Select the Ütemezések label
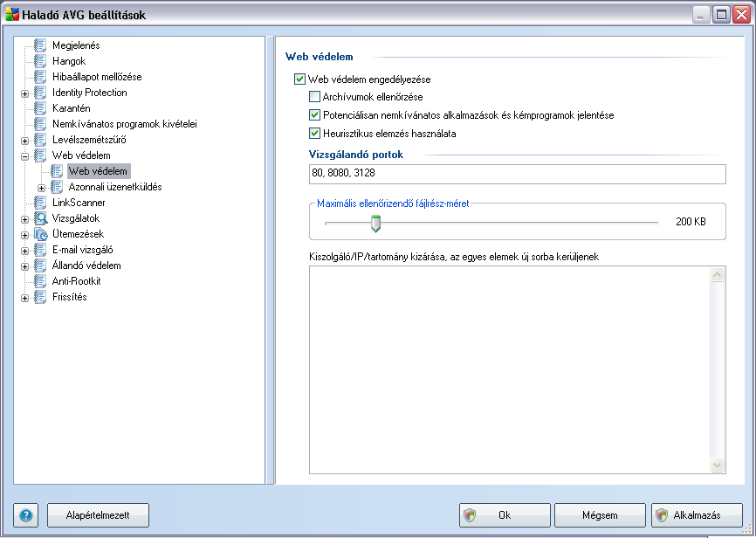 pos(78,234)
